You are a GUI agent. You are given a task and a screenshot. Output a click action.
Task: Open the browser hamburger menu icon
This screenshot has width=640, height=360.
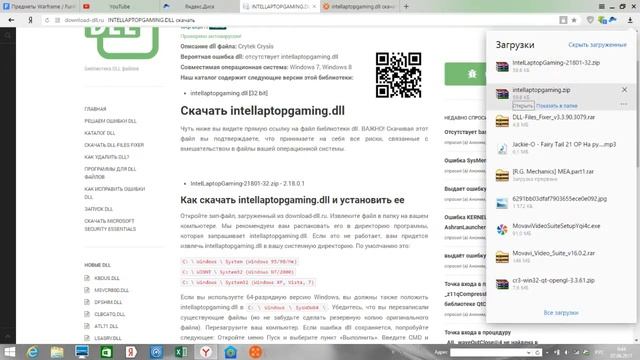click(601, 7)
